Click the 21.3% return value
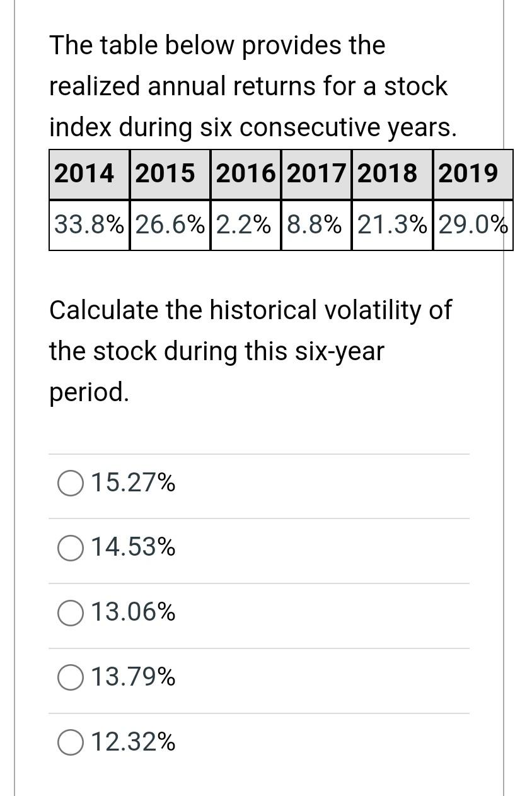Screen dimensions: 532x796 click(388, 225)
